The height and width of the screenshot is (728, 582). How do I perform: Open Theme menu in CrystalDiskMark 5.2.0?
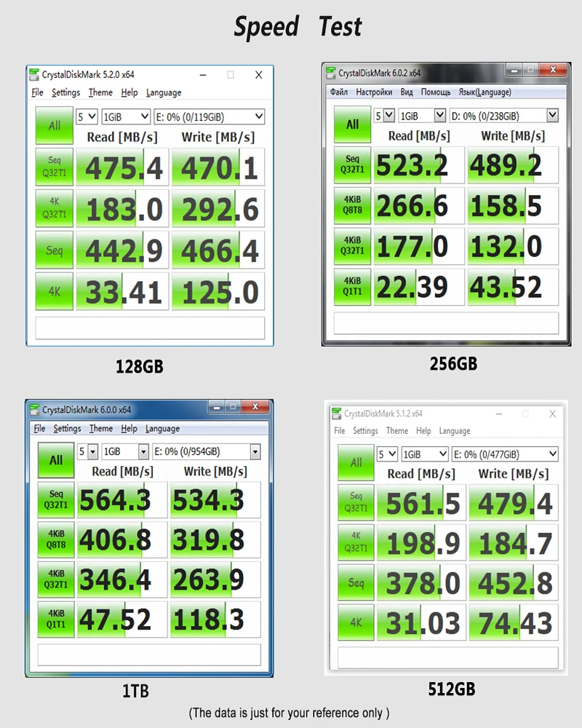(100, 92)
